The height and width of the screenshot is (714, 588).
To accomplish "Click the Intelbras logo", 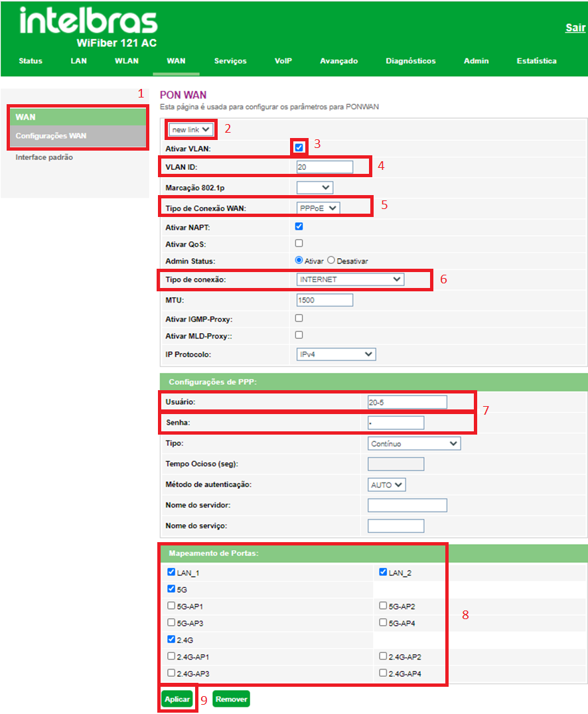I will 88,21.
